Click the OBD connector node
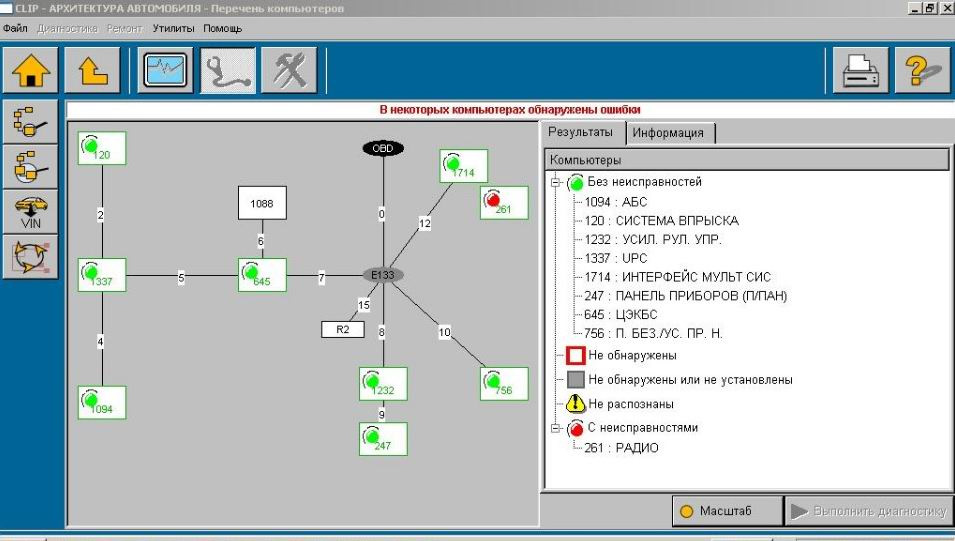955x541 pixels. (x=383, y=148)
